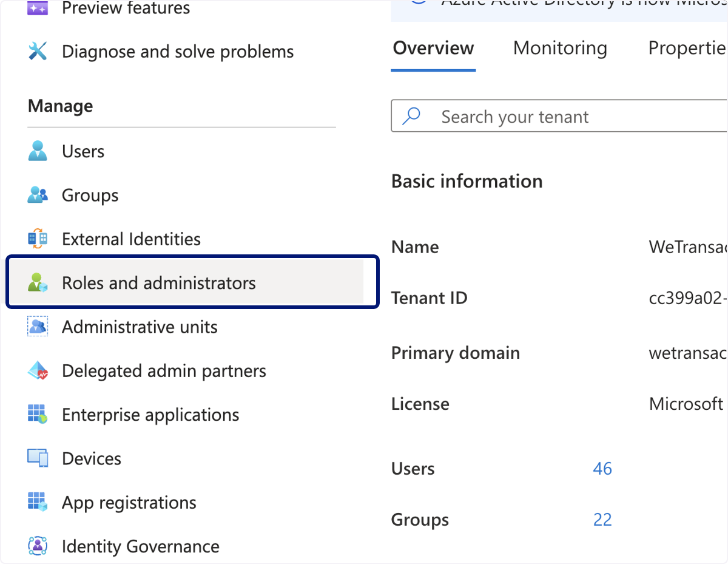Click the License label
728x564 pixels.
(x=420, y=404)
